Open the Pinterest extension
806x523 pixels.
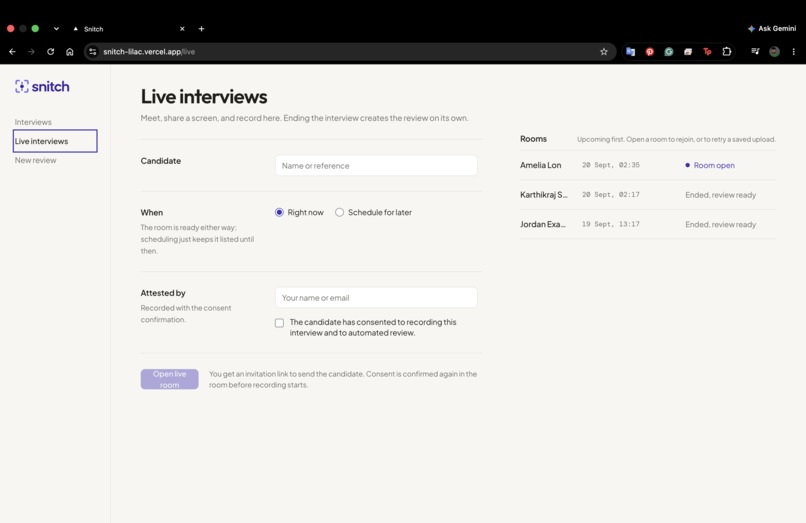650,51
